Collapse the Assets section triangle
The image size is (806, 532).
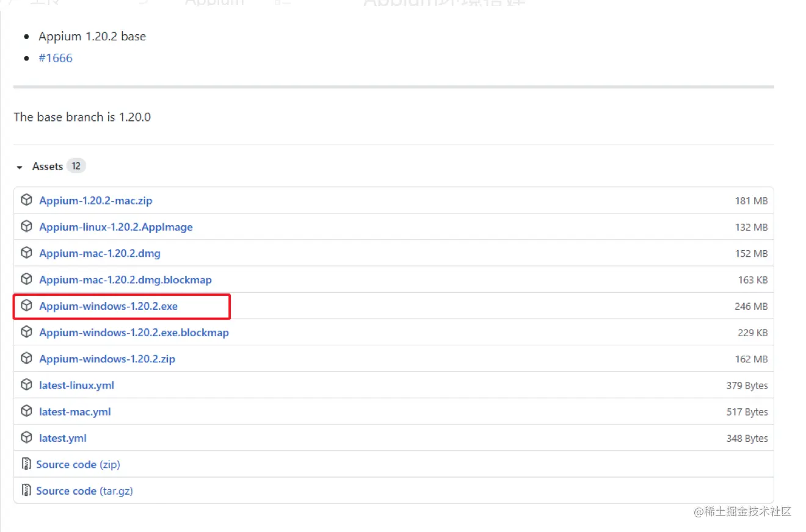tap(20, 167)
